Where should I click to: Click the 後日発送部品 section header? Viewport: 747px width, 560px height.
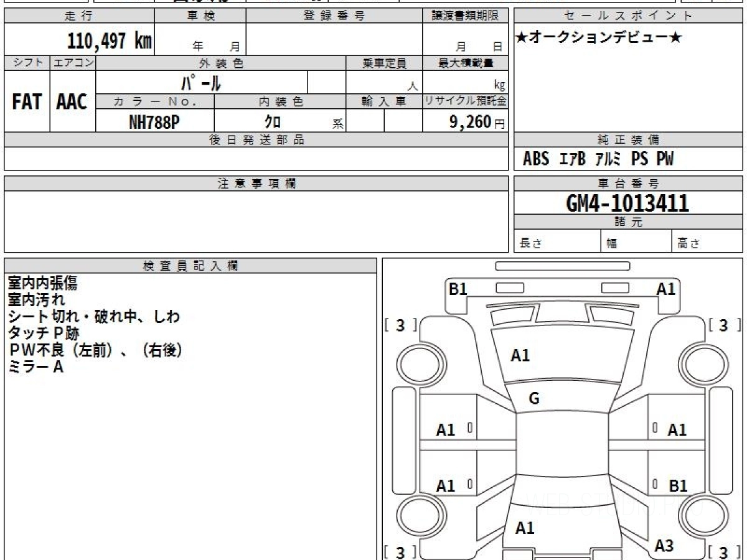[256, 140]
